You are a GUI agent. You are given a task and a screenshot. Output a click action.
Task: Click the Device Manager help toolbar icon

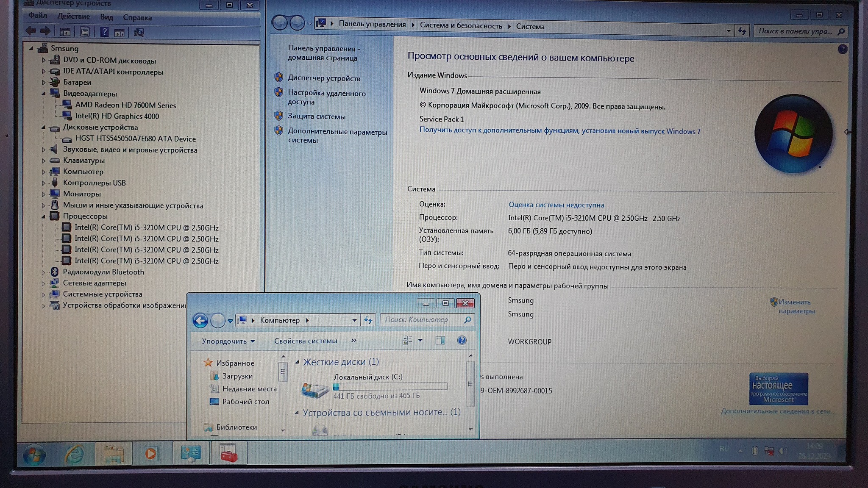(x=104, y=32)
